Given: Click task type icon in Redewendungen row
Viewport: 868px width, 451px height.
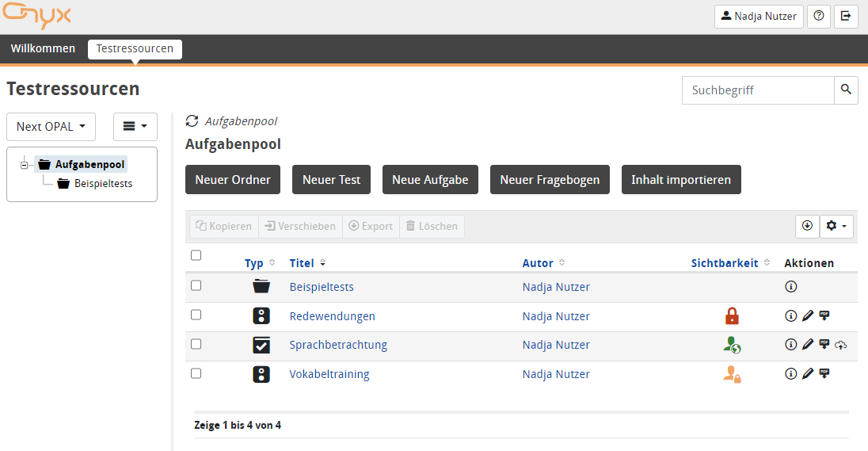Looking at the screenshot, I should point(261,315).
